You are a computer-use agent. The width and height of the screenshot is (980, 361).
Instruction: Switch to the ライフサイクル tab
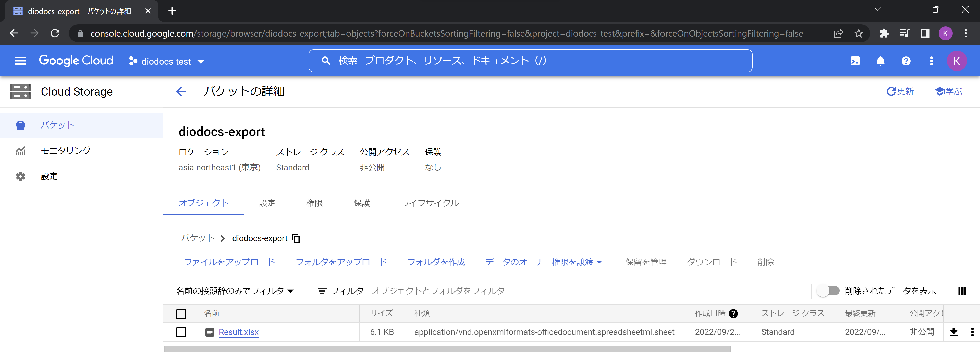(x=430, y=203)
